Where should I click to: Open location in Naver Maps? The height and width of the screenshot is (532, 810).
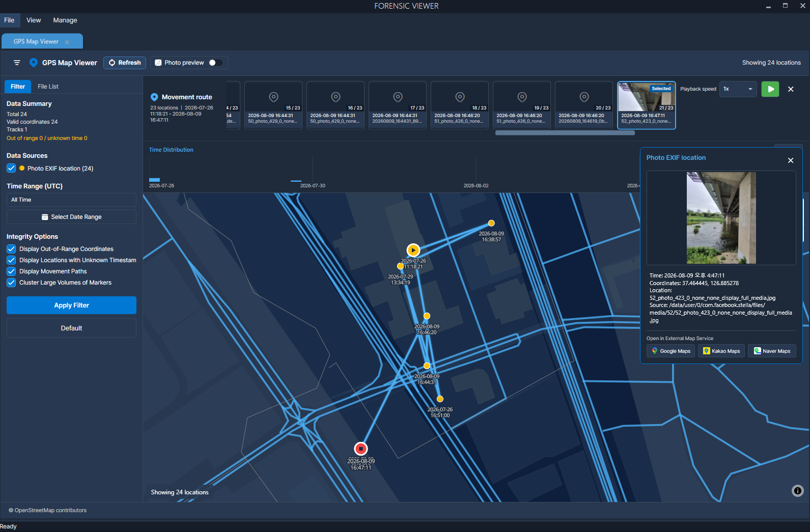tap(772, 351)
